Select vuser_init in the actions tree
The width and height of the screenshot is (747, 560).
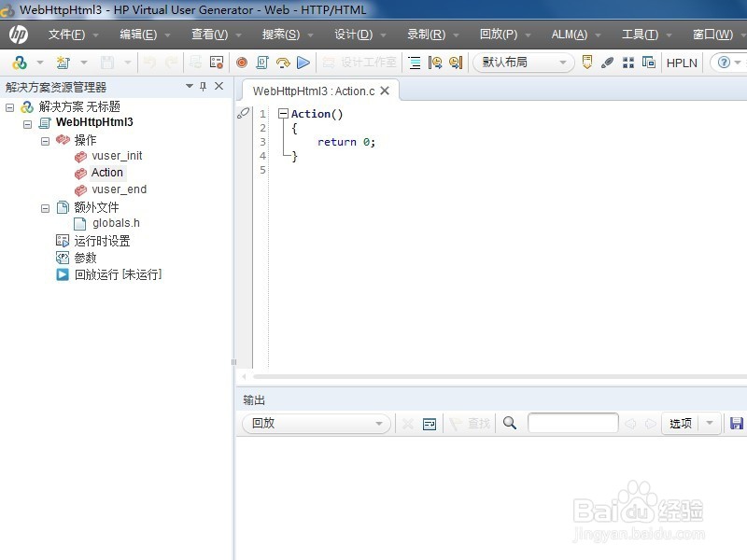[x=117, y=156]
